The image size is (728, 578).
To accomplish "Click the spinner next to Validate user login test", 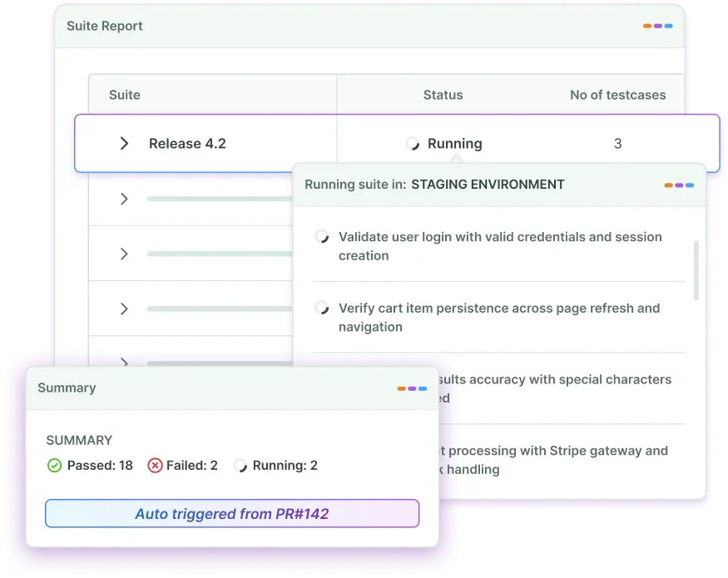I will click(x=322, y=238).
